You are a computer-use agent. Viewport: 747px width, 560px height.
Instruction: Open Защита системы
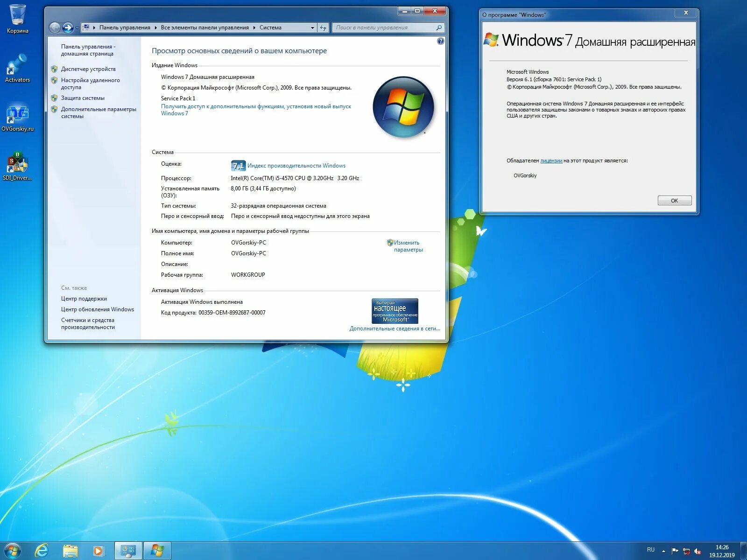point(83,98)
